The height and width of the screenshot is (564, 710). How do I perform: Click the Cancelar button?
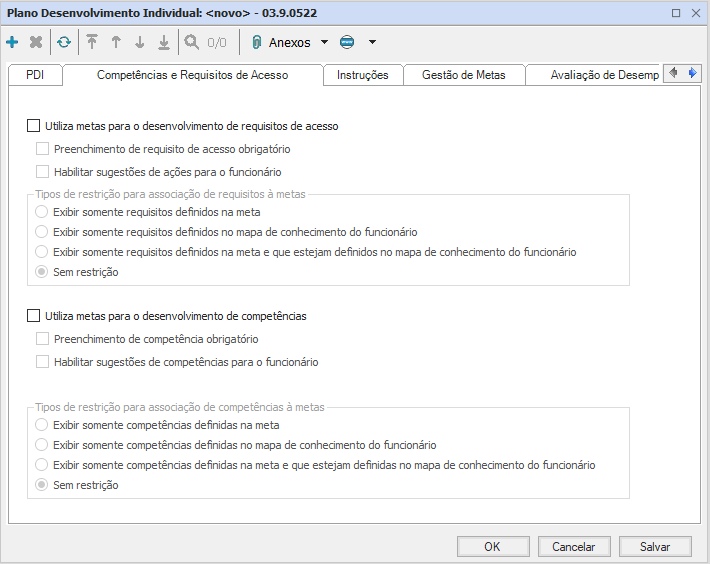pyautogui.click(x=574, y=547)
